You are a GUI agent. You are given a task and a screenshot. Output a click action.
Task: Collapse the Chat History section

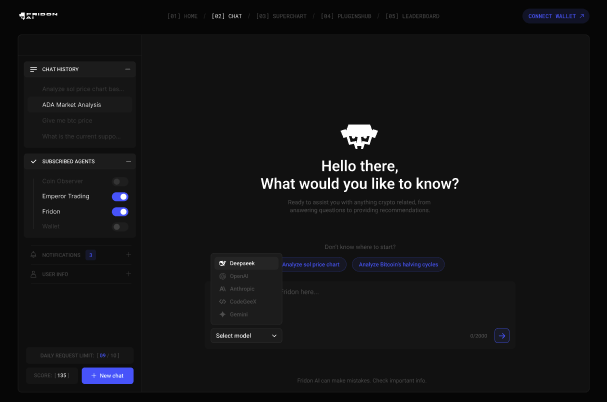coord(128,69)
